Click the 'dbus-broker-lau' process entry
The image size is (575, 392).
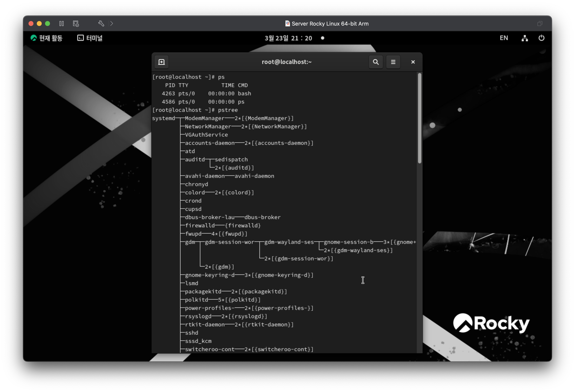point(210,217)
